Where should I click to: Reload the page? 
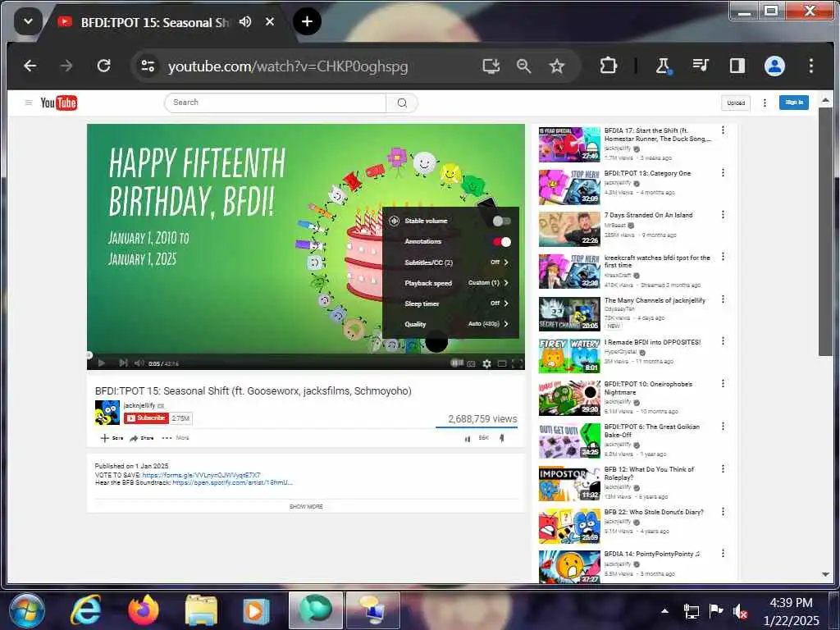(x=103, y=66)
